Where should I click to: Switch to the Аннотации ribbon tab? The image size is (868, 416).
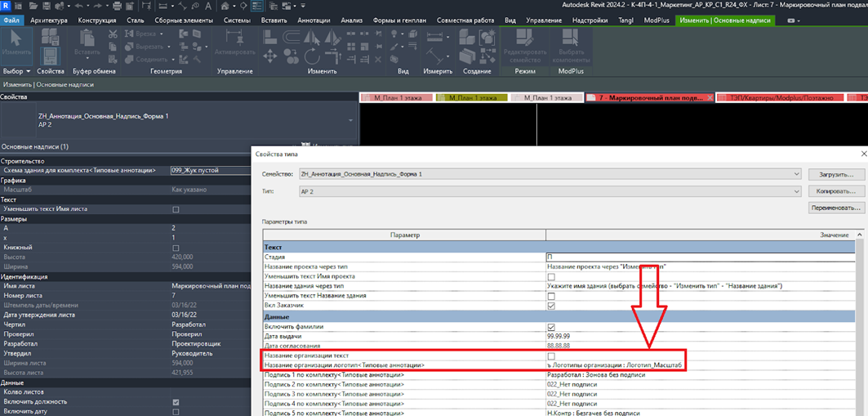coord(314,20)
